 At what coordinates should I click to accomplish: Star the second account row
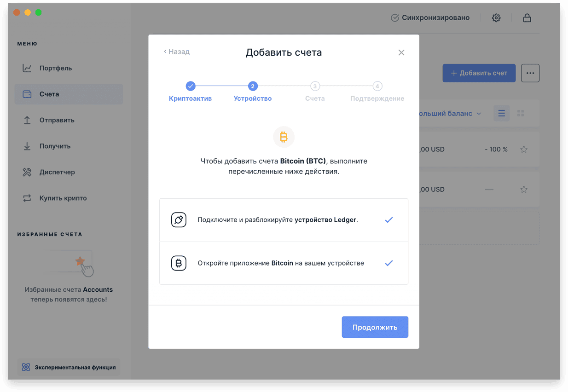pos(524,190)
